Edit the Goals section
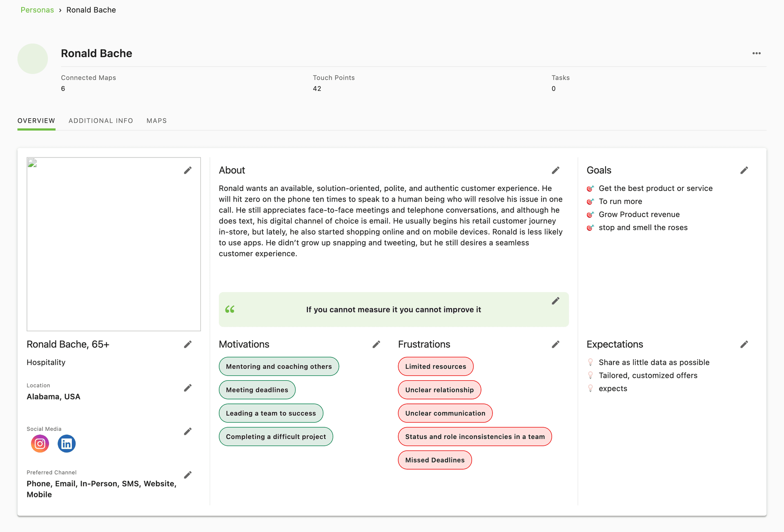The image size is (784, 532). coord(744,170)
